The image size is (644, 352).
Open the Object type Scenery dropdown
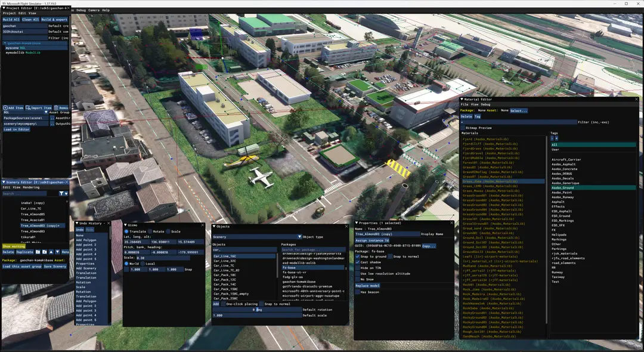(257, 237)
